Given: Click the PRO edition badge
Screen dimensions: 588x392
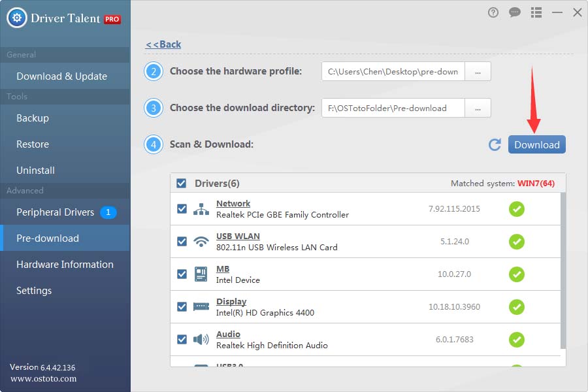Looking at the screenshot, I should (112, 19).
